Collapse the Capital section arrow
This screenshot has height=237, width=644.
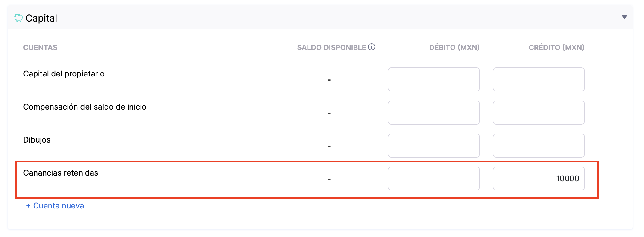pyautogui.click(x=624, y=17)
